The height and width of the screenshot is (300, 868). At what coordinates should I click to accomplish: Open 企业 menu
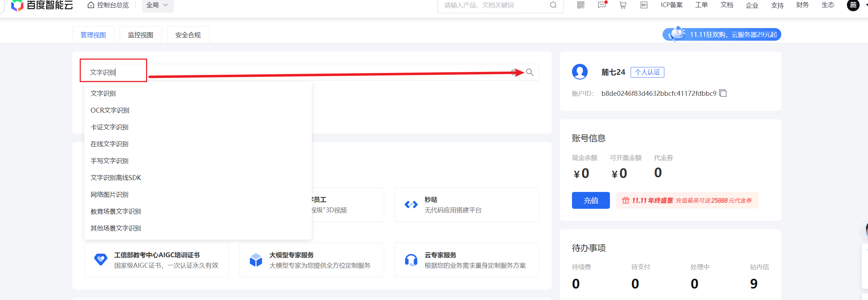[x=752, y=5]
